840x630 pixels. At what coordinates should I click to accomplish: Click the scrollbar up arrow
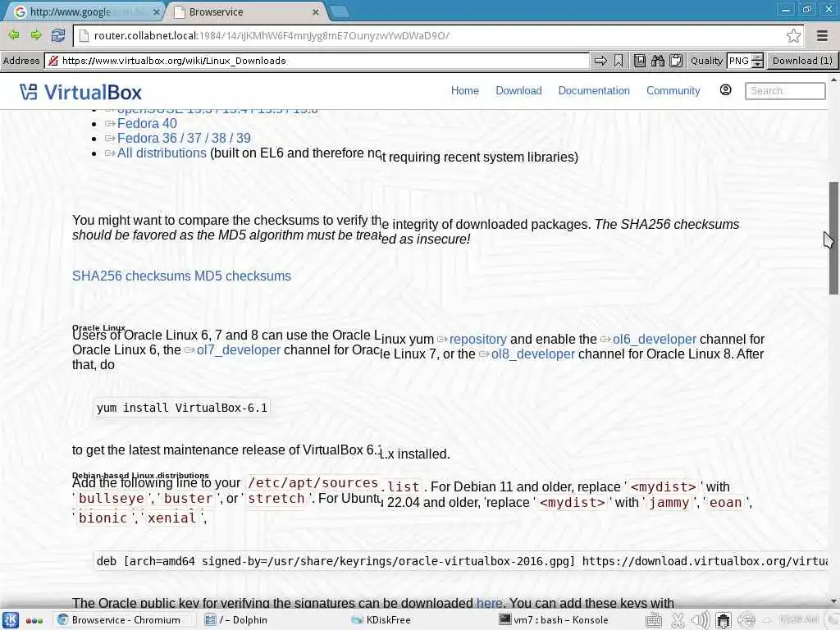pyautogui.click(x=833, y=80)
